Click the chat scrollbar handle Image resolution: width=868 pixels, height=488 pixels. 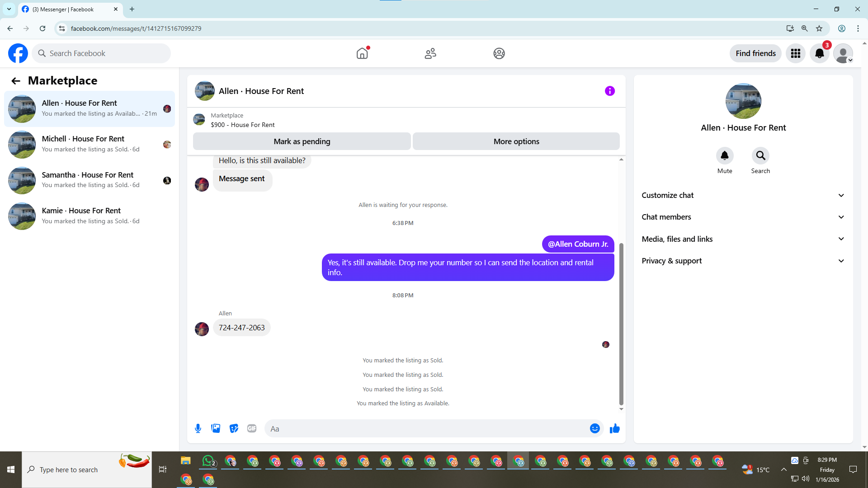tap(621, 324)
